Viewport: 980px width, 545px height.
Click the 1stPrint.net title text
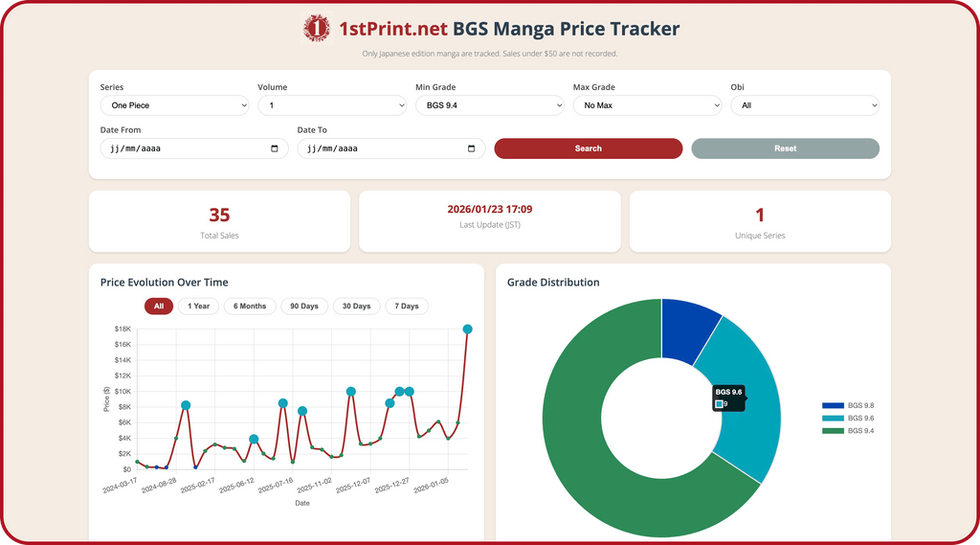tap(393, 29)
